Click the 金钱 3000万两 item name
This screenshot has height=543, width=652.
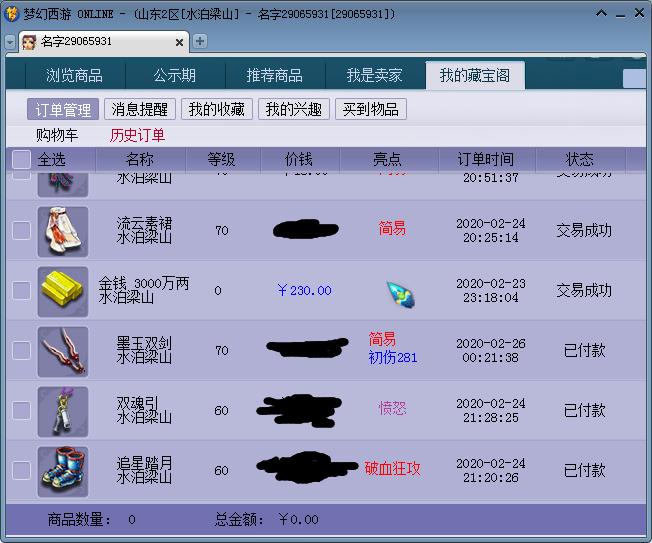pos(144,284)
